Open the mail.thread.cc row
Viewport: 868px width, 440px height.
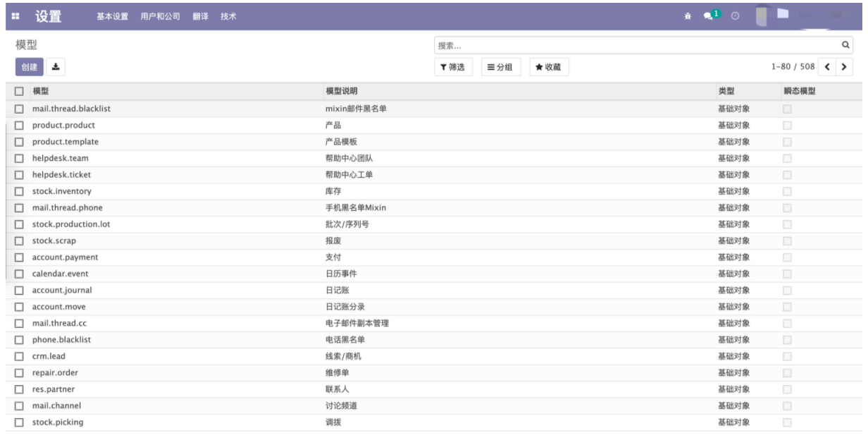[433, 324]
